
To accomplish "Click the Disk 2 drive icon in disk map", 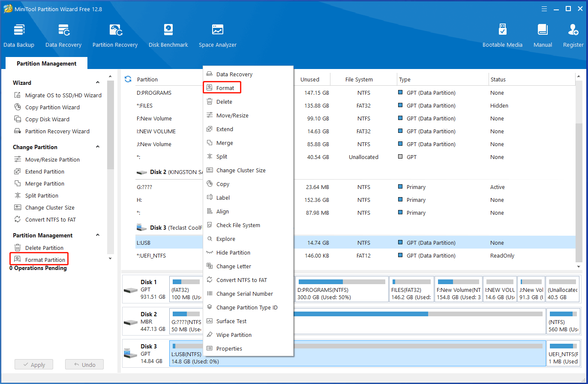I will (x=131, y=322).
